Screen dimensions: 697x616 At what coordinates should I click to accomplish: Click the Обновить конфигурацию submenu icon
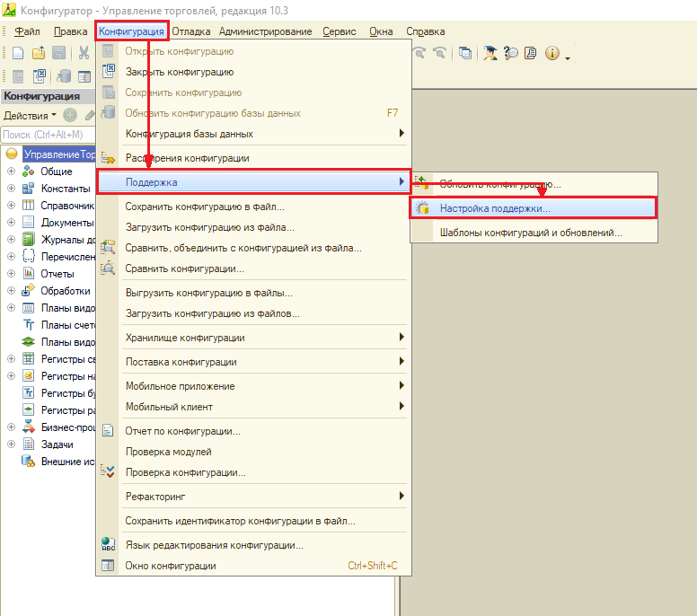pyautogui.click(x=421, y=182)
